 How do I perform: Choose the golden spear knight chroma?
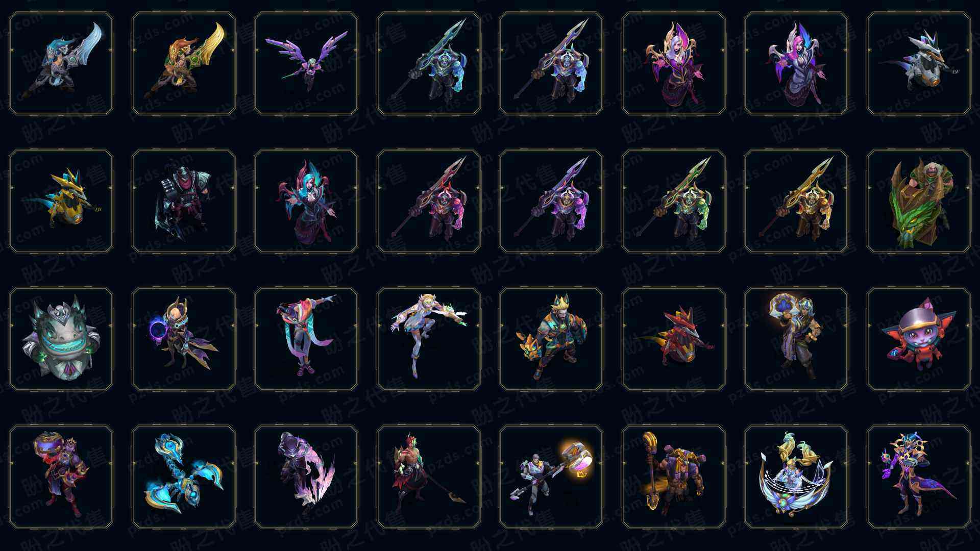tap(796, 201)
